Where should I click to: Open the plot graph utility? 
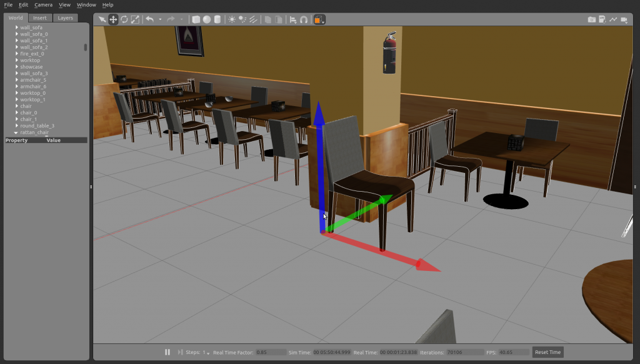tap(613, 19)
